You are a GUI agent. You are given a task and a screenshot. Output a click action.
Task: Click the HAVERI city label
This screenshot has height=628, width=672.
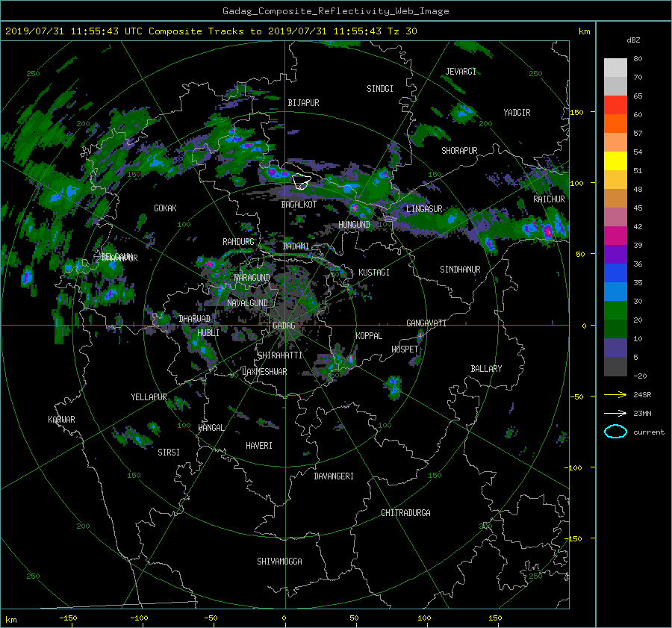(x=259, y=446)
